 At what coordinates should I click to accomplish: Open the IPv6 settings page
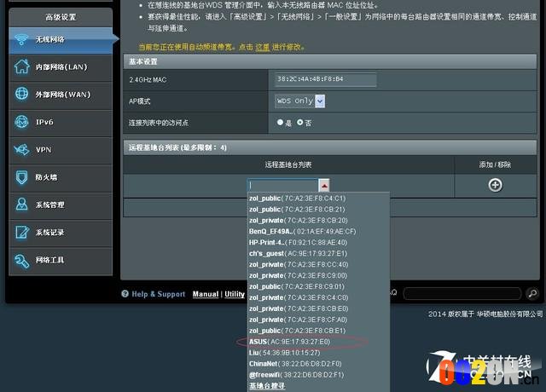(61, 122)
